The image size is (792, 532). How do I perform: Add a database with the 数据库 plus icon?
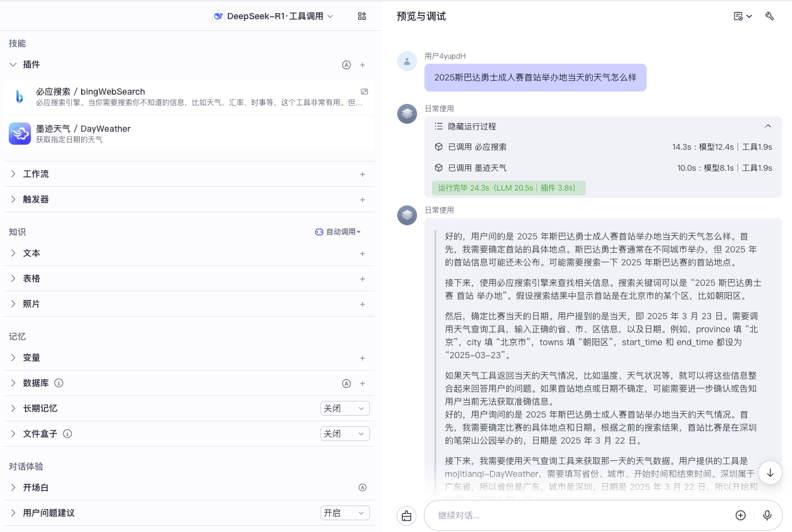363,384
